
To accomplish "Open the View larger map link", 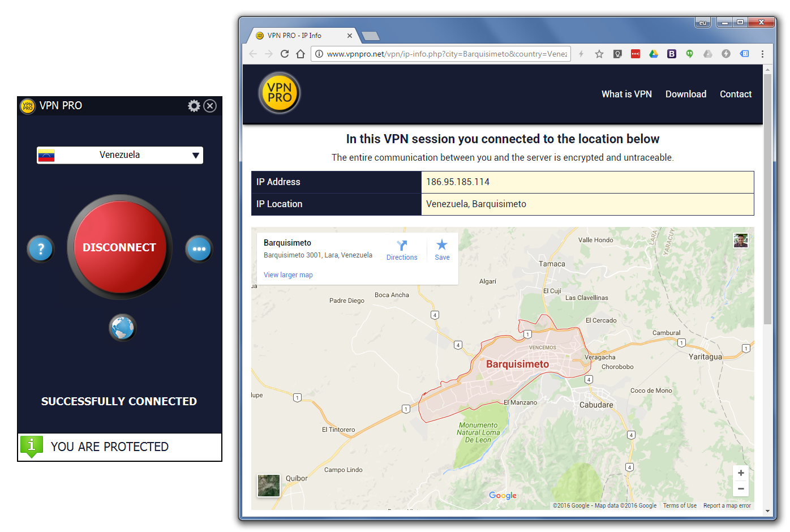I will pyautogui.click(x=288, y=275).
